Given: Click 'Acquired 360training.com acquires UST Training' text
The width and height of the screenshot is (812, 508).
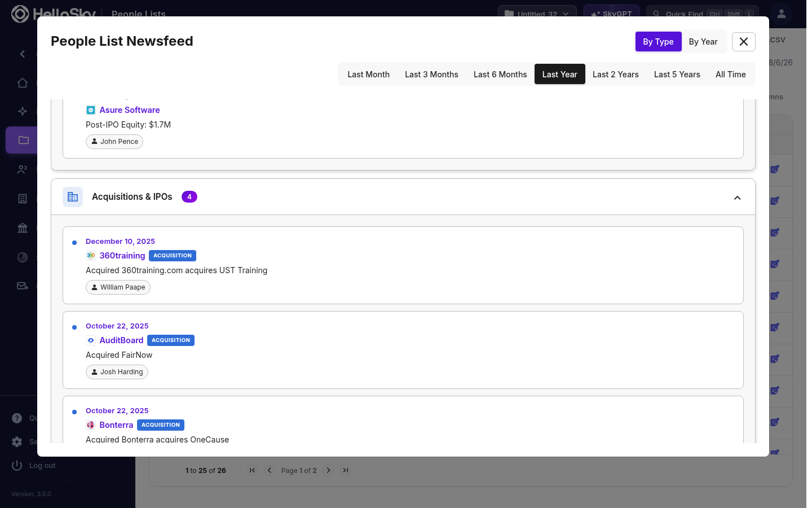Looking at the screenshot, I should click(x=176, y=270).
